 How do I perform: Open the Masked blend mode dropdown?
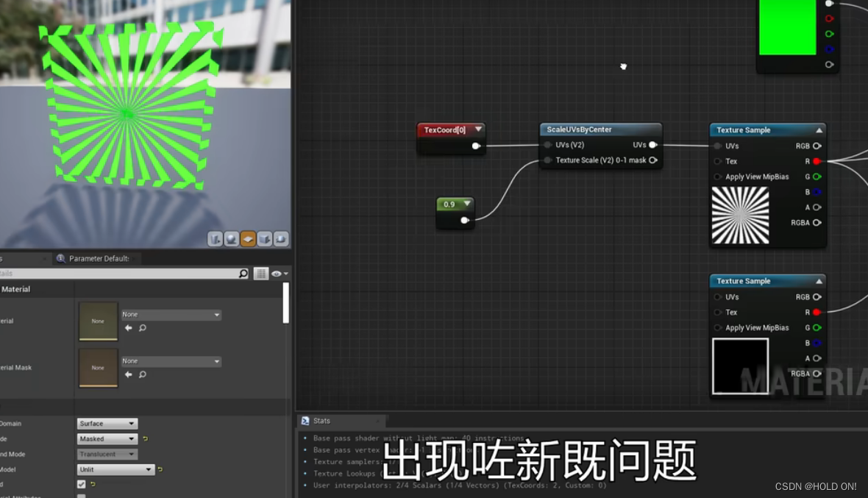107,438
